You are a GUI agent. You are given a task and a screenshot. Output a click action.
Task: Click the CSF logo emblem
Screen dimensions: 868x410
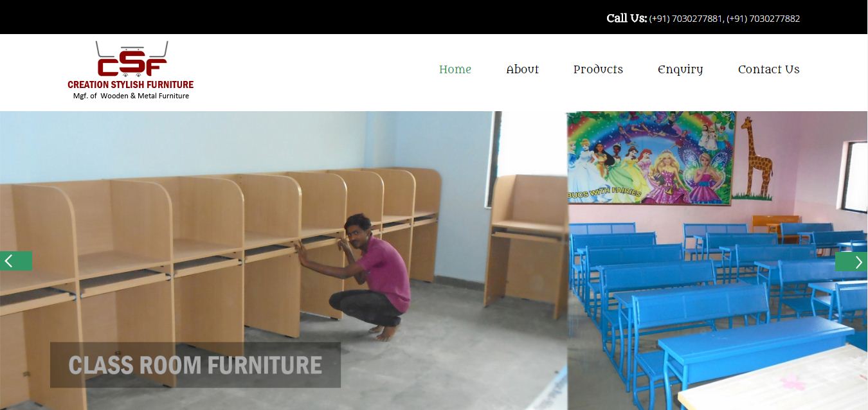pyautogui.click(x=131, y=59)
